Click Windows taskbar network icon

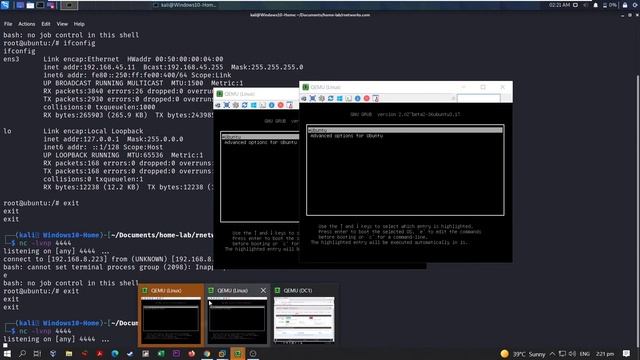coord(562,354)
